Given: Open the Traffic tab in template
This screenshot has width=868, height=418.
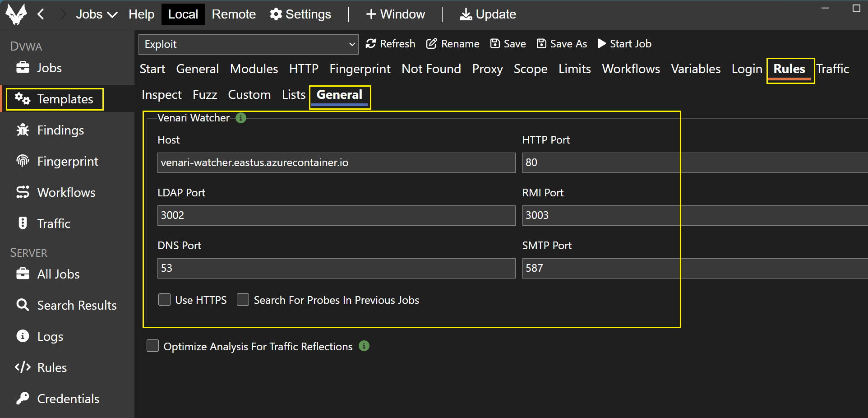Looking at the screenshot, I should point(833,69).
